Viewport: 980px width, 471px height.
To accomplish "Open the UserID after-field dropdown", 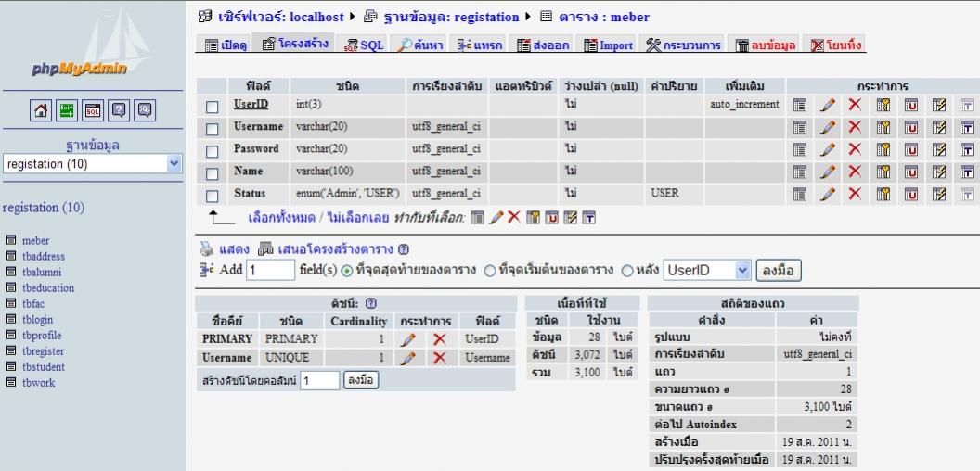I will [706, 271].
